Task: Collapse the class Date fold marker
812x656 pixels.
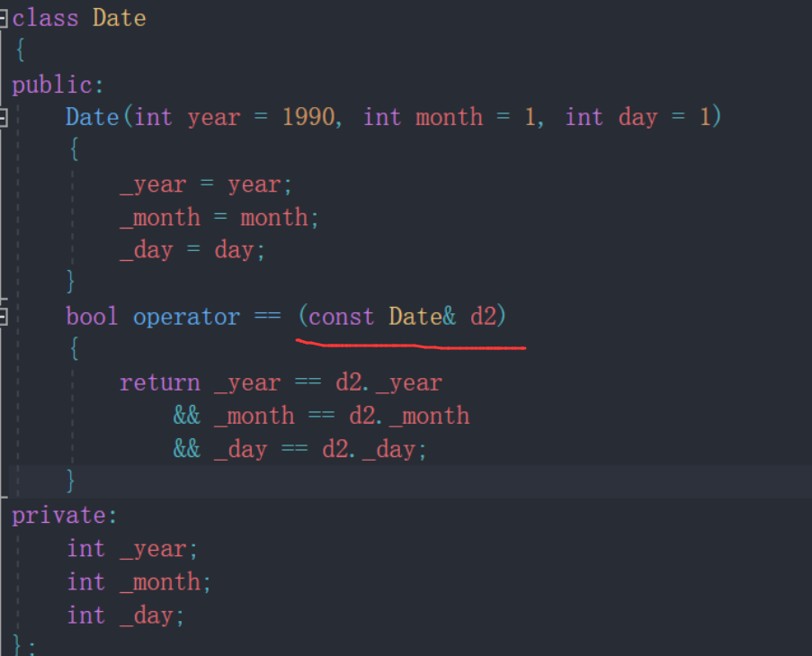Action: coord(3,19)
